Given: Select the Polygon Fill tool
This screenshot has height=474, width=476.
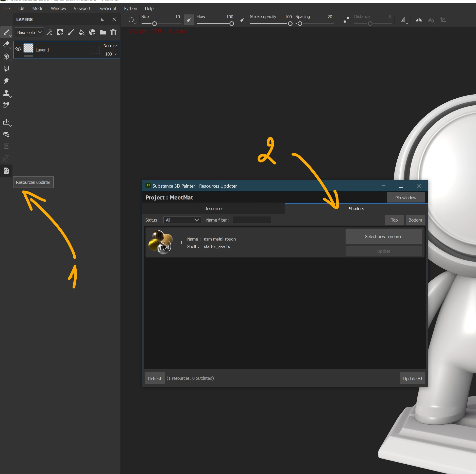Looking at the screenshot, I should point(6,69).
